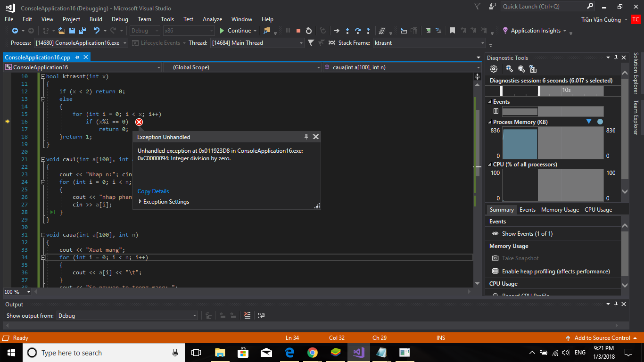The height and width of the screenshot is (362, 644).
Task: Click the Copy Details link
Action: 153,191
